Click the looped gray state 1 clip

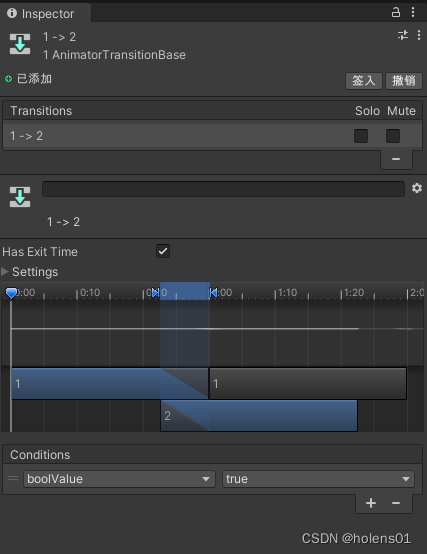point(308,384)
